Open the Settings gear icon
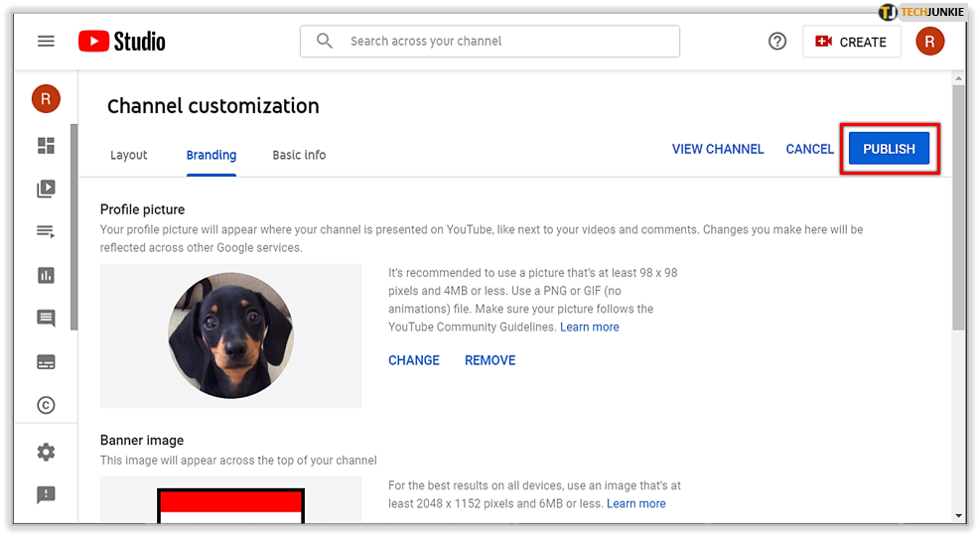 coord(46,452)
